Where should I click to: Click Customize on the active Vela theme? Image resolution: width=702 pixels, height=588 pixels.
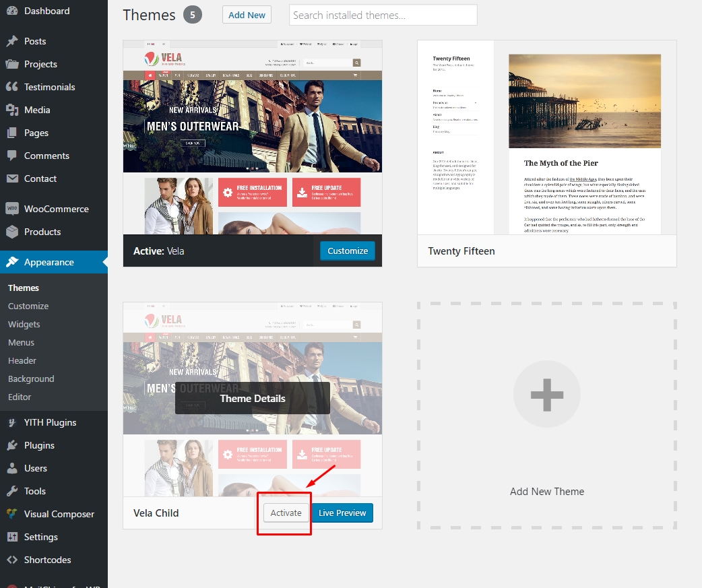point(348,251)
